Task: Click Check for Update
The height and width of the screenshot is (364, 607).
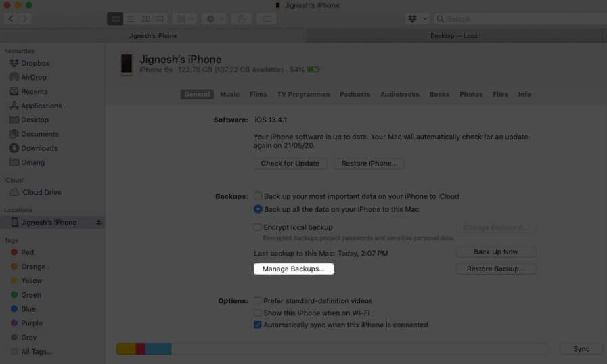Action: 290,164
